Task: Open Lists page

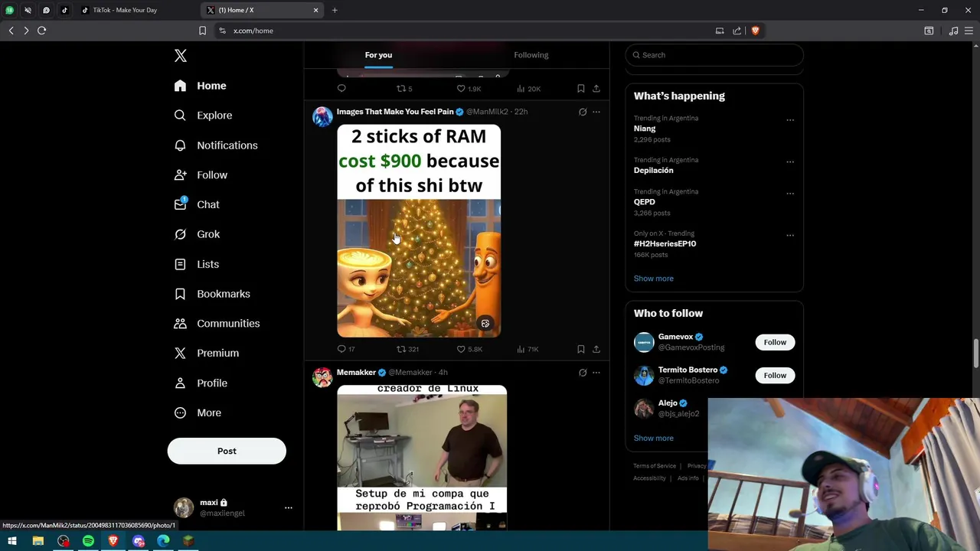Action: click(x=197, y=264)
